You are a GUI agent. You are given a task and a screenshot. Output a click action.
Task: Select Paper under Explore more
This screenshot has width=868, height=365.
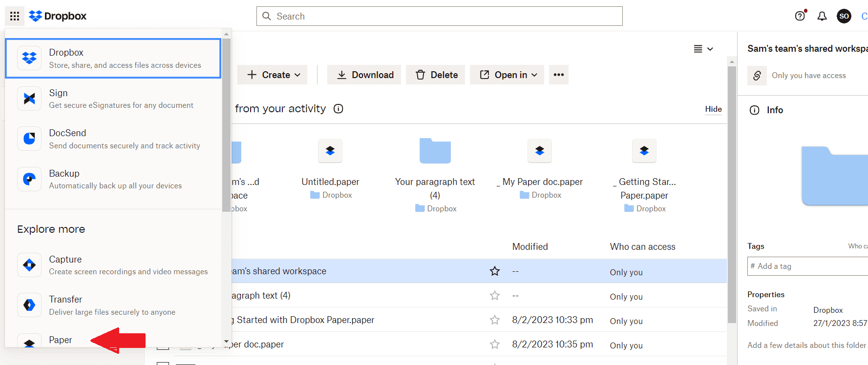click(61, 340)
